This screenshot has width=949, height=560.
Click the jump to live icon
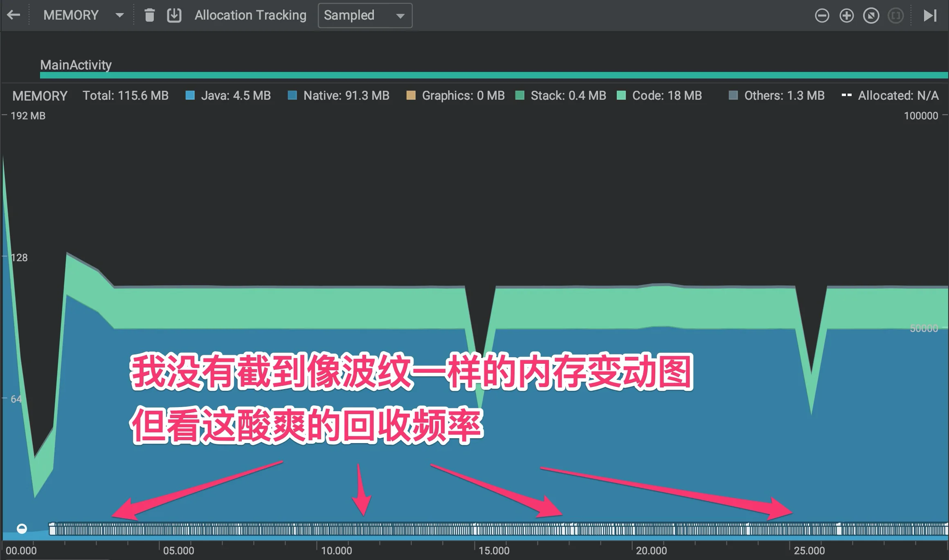930,16
